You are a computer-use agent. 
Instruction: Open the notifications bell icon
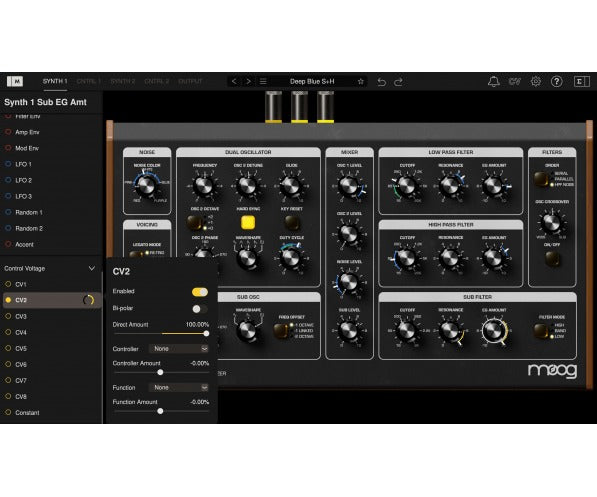pyautogui.click(x=494, y=82)
